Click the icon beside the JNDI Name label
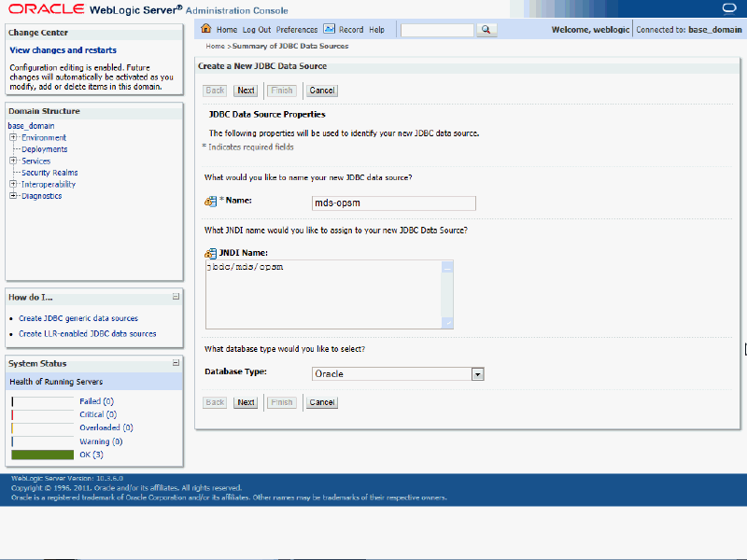This screenshot has width=747, height=560. pyautogui.click(x=210, y=254)
